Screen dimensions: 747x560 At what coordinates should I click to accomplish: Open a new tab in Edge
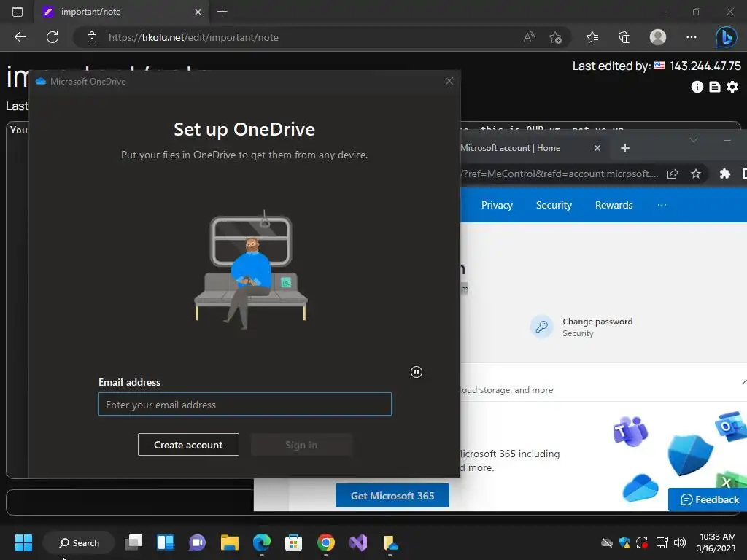coord(222,12)
